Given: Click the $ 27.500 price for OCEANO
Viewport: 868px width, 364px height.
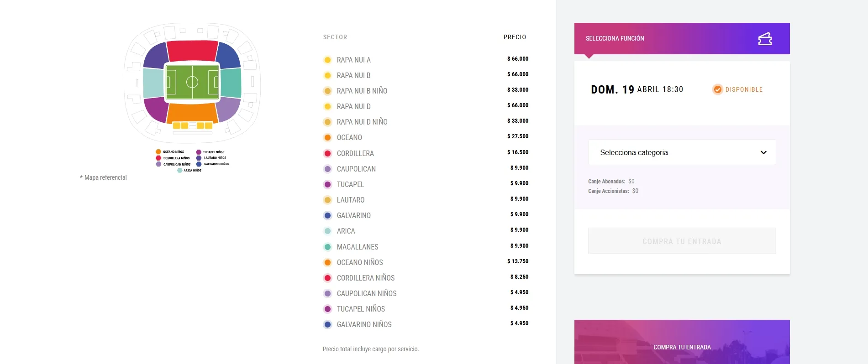Looking at the screenshot, I should 518,136.
